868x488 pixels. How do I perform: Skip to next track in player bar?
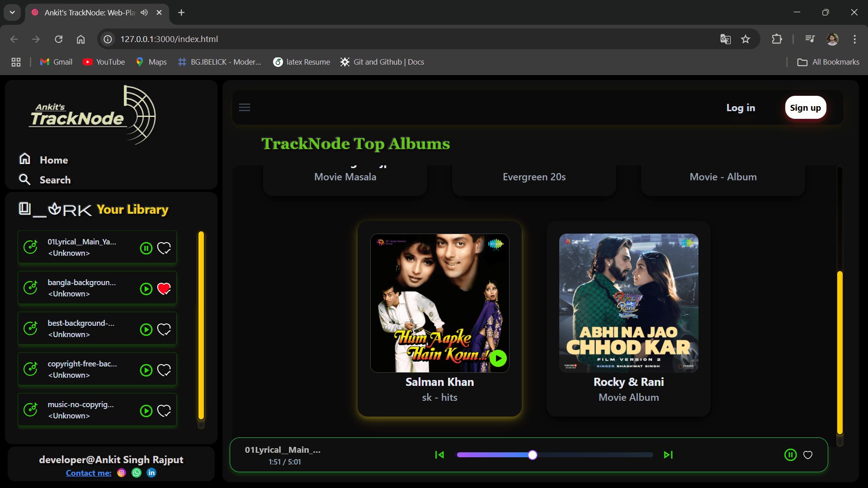click(668, 455)
